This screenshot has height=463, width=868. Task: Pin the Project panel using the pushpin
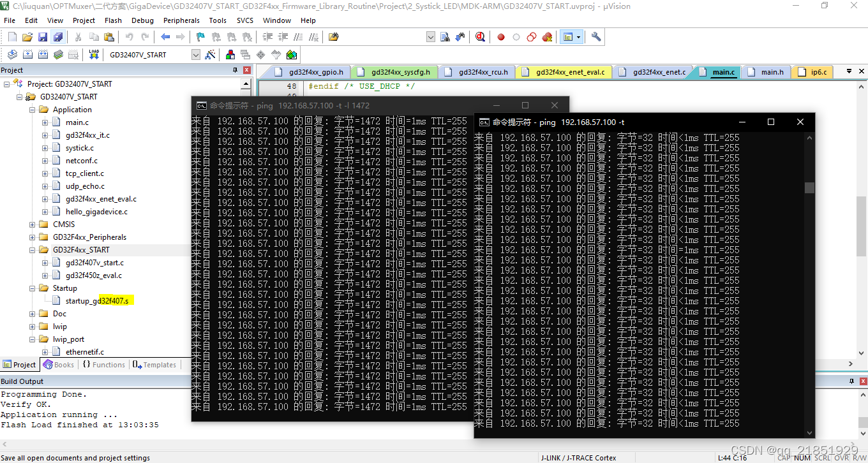tap(236, 70)
